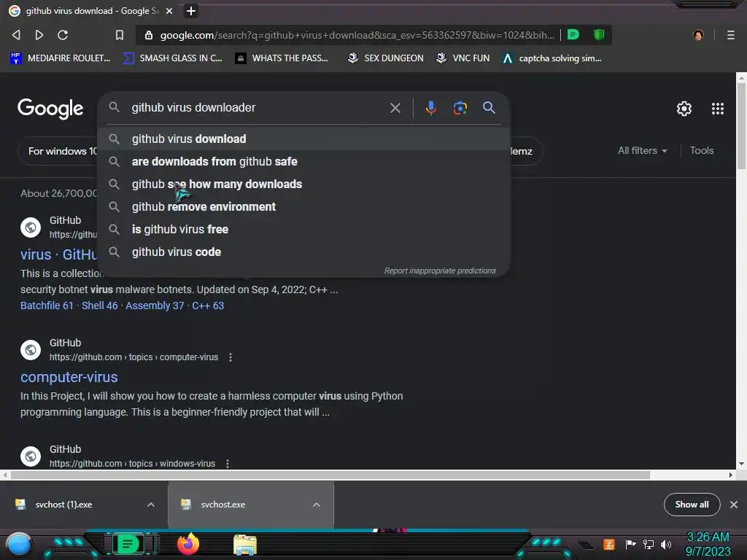Open the WHATS THE PASS... bookmark

coord(282,58)
